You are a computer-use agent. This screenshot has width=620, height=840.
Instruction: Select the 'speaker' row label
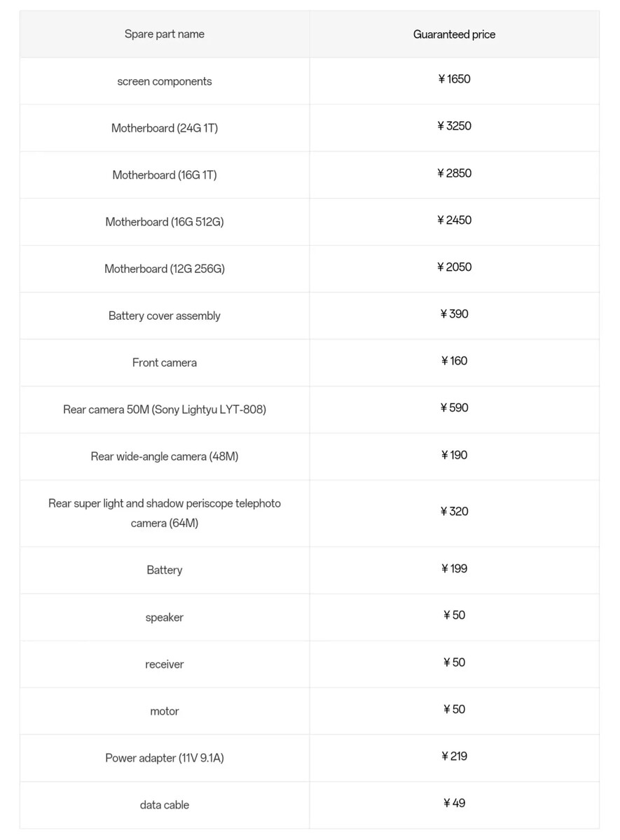165,617
